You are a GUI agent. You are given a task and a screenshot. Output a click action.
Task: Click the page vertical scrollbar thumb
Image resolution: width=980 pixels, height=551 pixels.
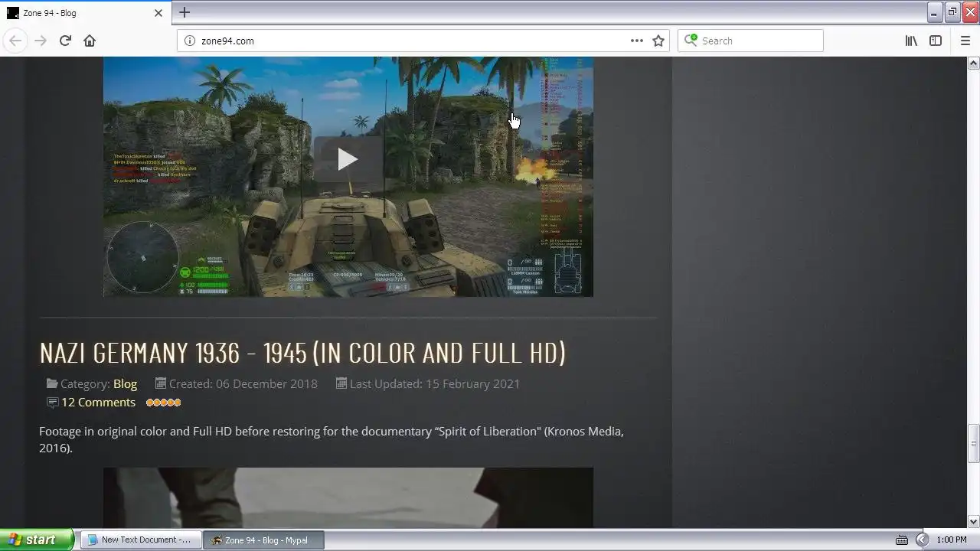[x=974, y=443]
